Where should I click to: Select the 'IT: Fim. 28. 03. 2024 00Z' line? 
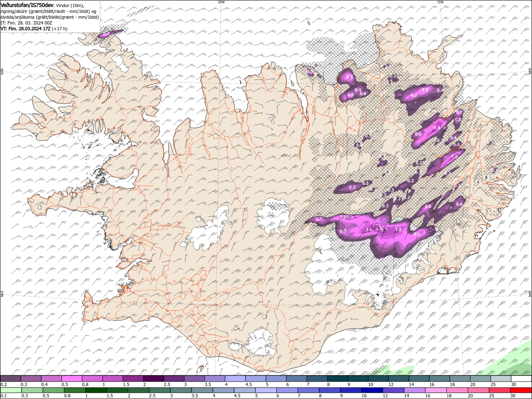pyautogui.click(x=26, y=23)
